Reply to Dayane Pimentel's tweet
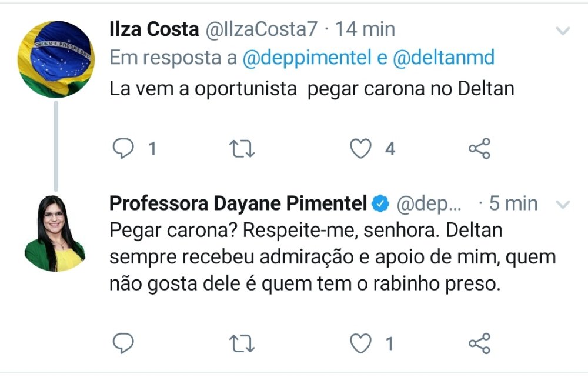Screen dimensions: 588x377 (123, 343)
